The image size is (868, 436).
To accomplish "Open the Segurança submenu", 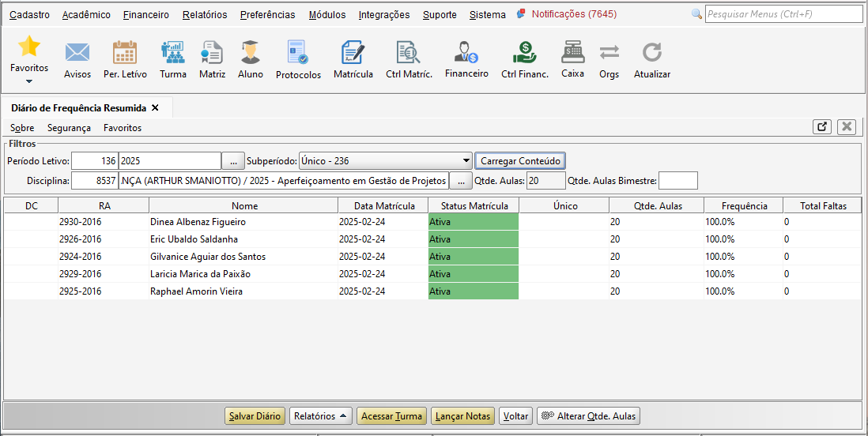I will (69, 128).
